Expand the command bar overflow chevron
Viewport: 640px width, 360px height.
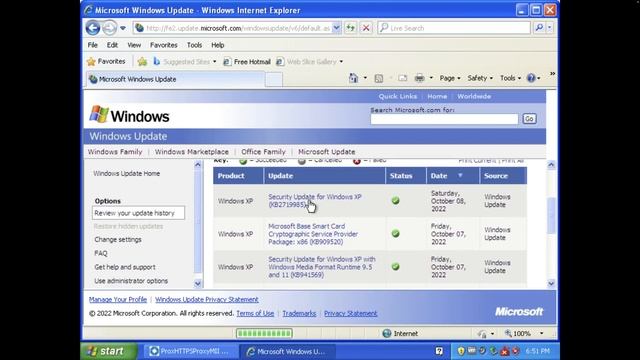tap(552, 74)
